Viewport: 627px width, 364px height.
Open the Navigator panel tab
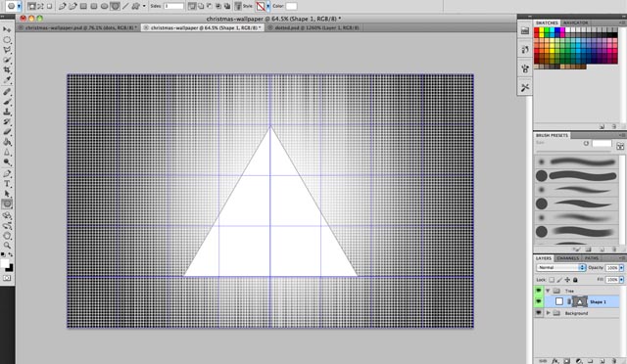[575, 23]
